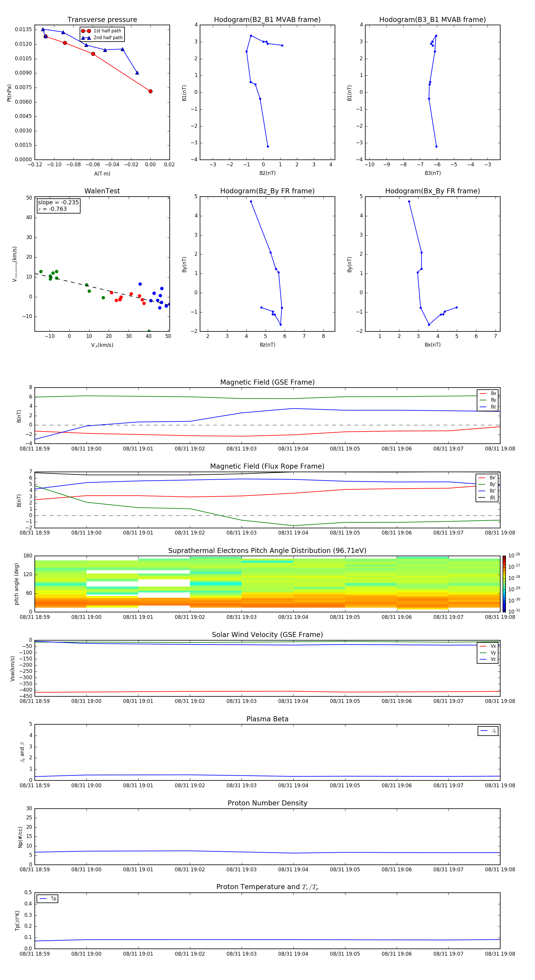
Task: Click |B| entry in Flux Rope legend
Action: pos(487,498)
